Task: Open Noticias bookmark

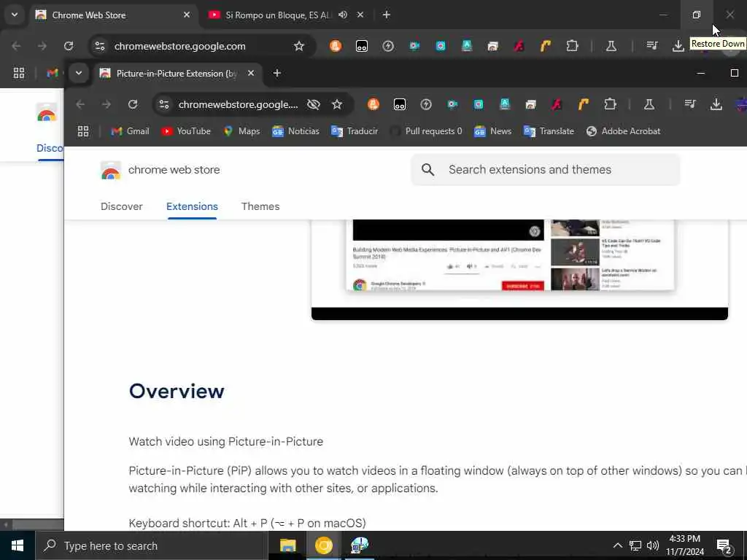Action: tap(295, 131)
